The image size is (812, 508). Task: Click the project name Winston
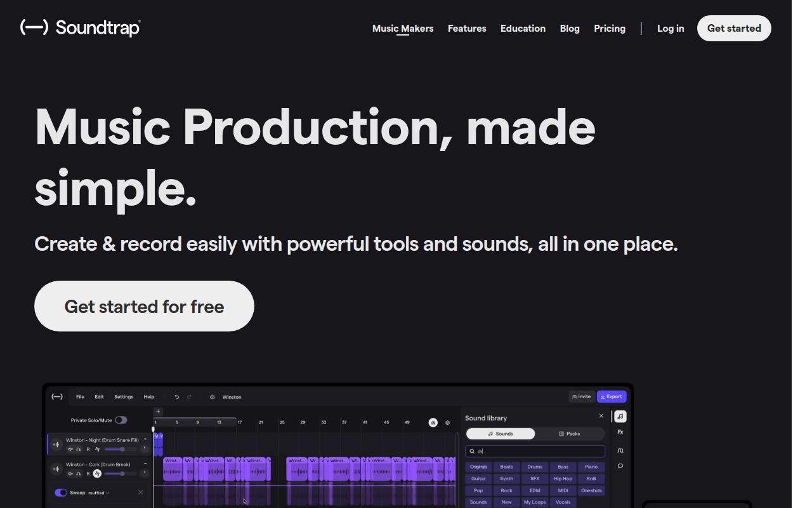232,397
